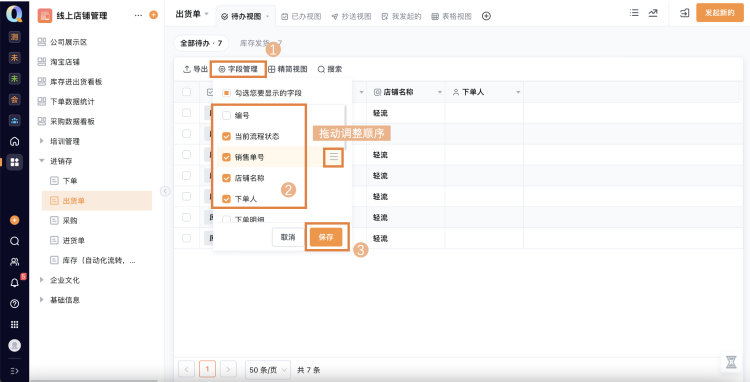Collapse the 进销存 group
The height and width of the screenshot is (382, 750).
click(42, 161)
